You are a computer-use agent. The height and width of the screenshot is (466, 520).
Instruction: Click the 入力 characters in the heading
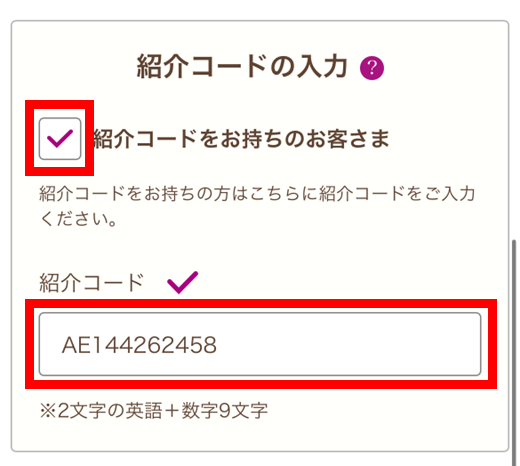tap(322, 66)
